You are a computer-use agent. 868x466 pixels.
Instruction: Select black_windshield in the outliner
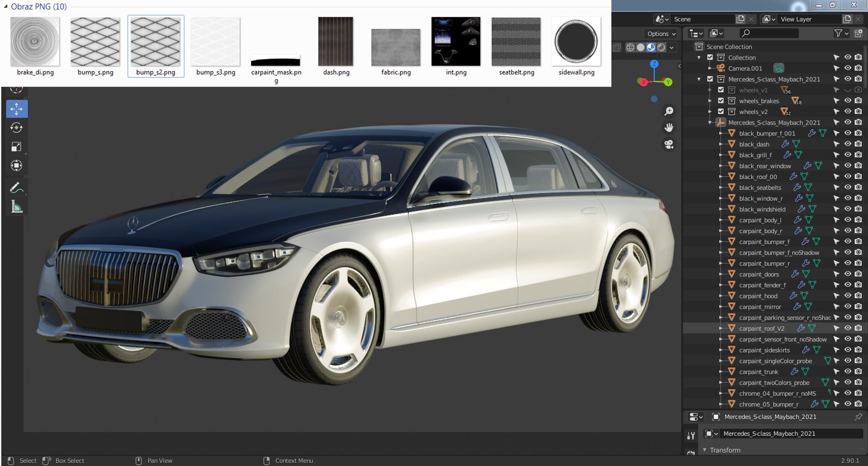click(x=762, y=209)
